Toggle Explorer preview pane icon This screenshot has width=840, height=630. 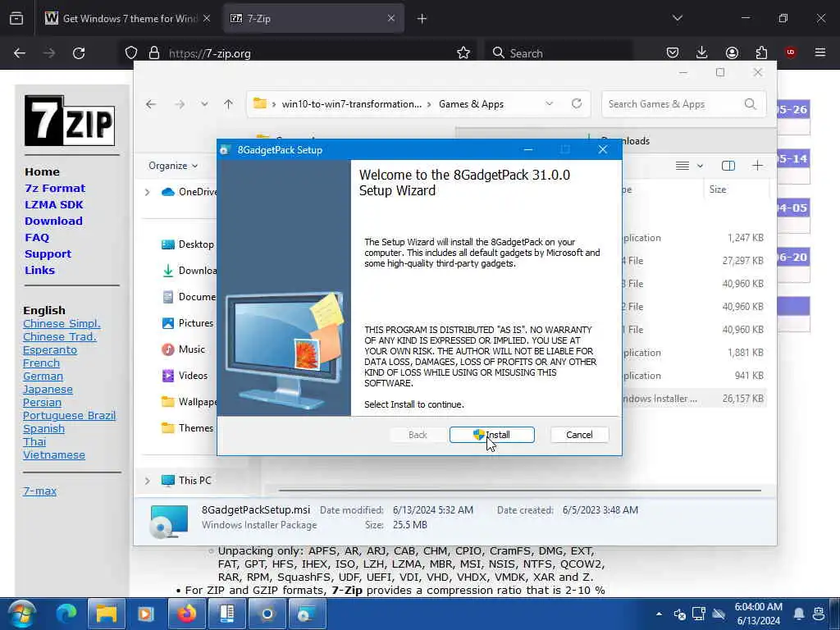coord(728,166)
